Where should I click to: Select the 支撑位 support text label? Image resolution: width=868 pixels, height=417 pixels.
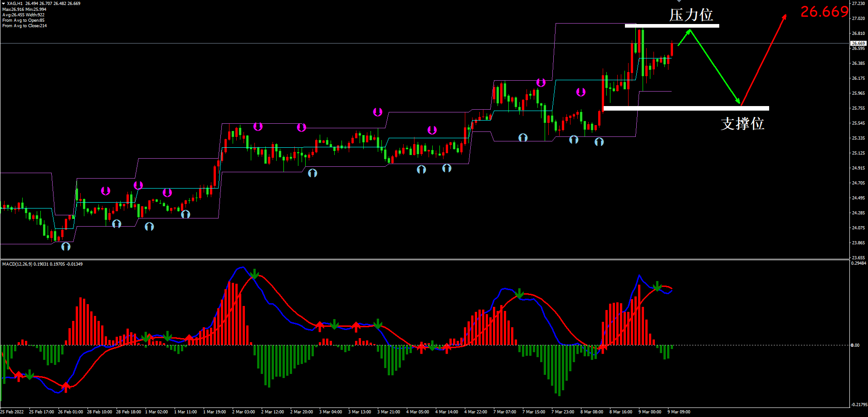[742, 124]
